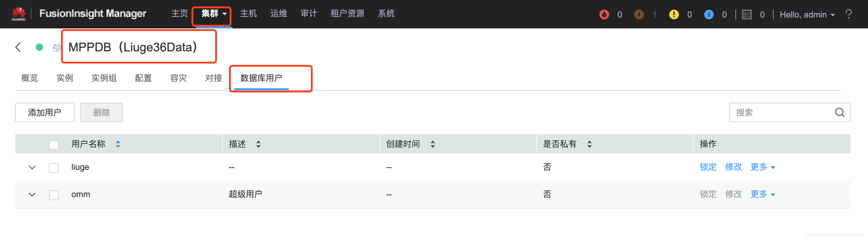Check the checkbox for user omm

(x=54, y=195)
